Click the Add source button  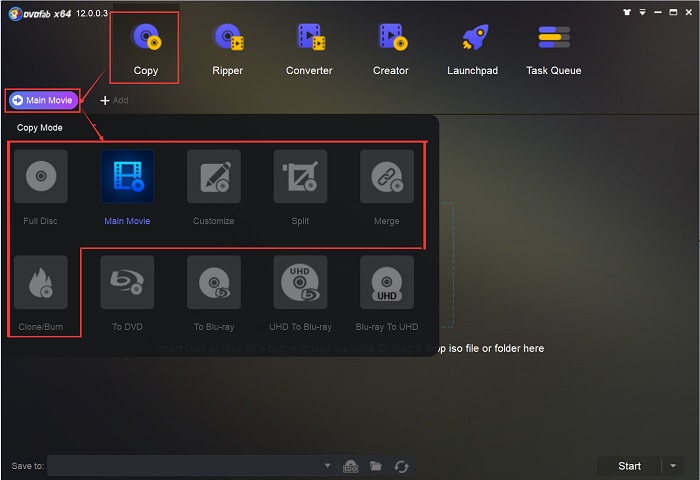point(114,100)
